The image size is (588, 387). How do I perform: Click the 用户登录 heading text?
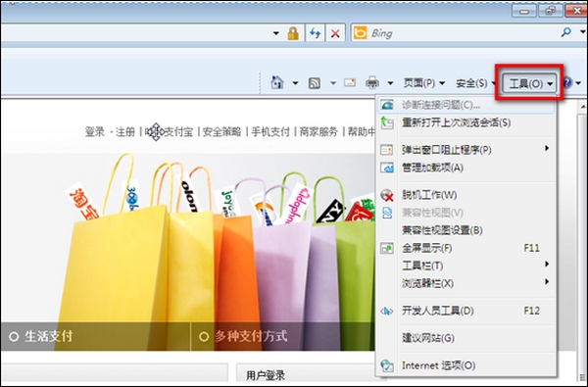tap(266, 375)
